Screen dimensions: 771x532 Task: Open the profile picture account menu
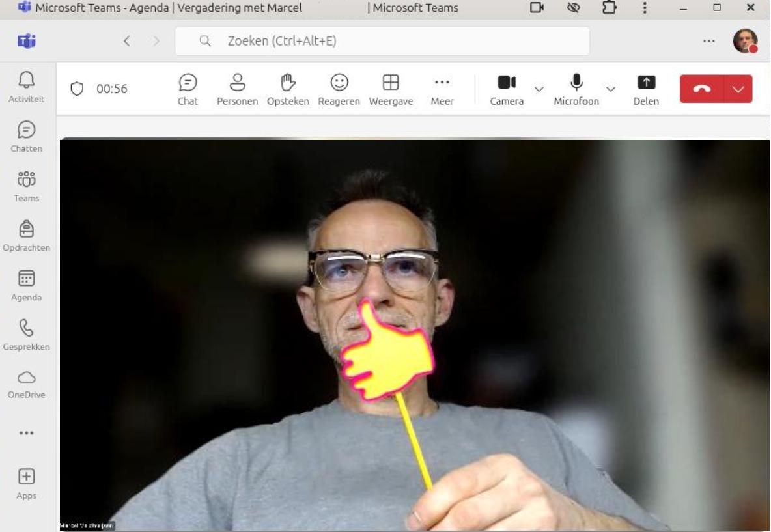[745, 41]
